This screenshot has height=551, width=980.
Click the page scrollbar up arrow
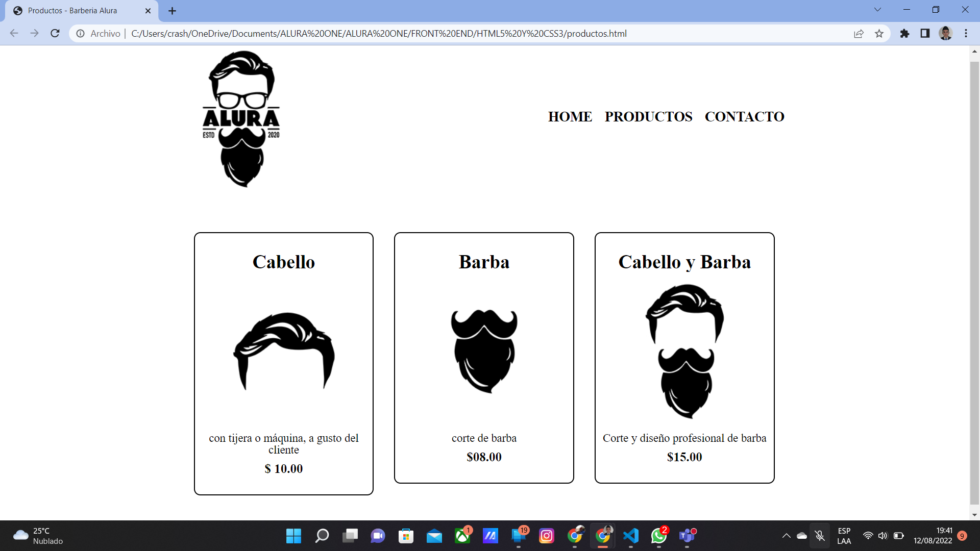point(974,51)
